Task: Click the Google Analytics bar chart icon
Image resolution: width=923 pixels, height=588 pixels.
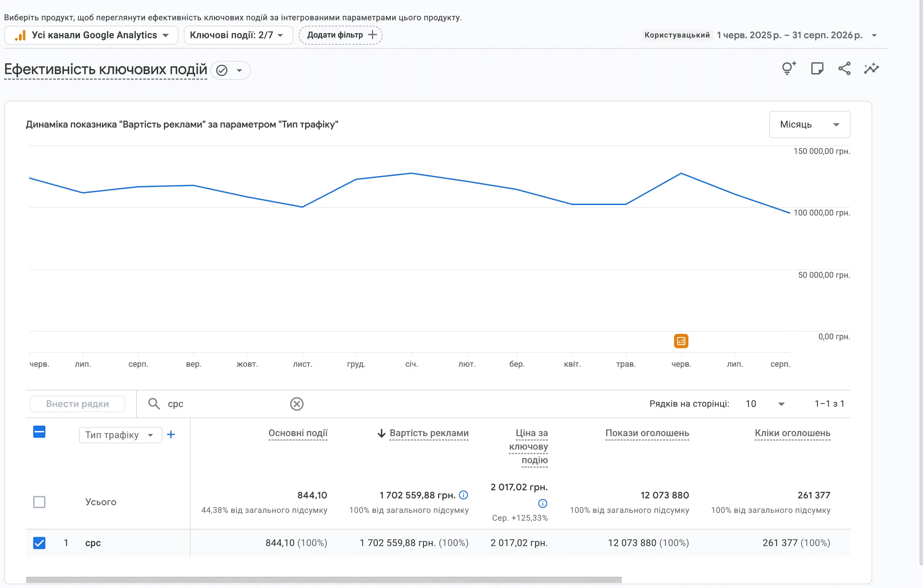Action: [x=20, y=35]
